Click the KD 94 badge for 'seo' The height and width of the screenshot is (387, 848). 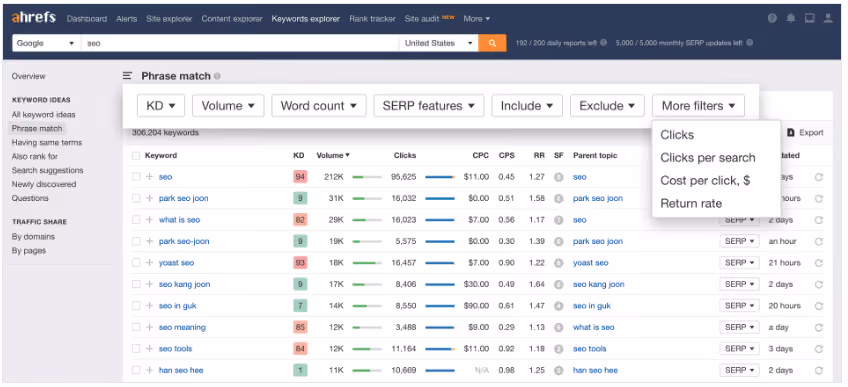(300, 177)
